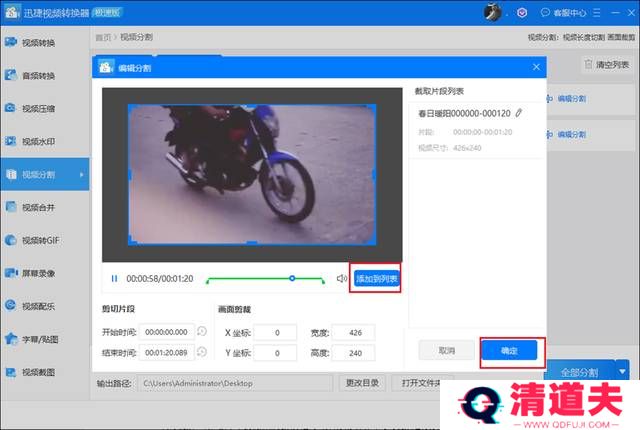Click 打开文件夹 button
The width and height of the screenshot is (640, 430).
coord(420,383)
